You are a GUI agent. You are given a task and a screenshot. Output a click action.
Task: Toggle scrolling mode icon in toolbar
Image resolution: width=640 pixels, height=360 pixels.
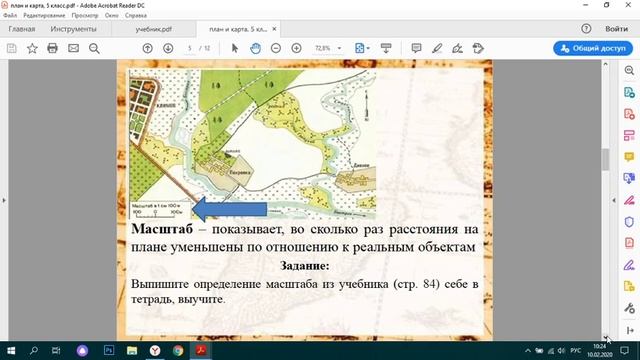(386, 48)
